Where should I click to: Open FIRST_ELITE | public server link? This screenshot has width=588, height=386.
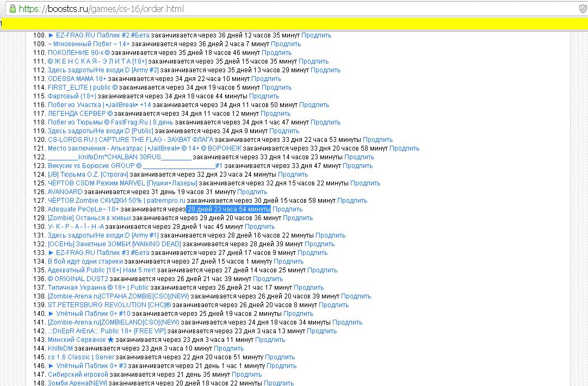point(83,88)
